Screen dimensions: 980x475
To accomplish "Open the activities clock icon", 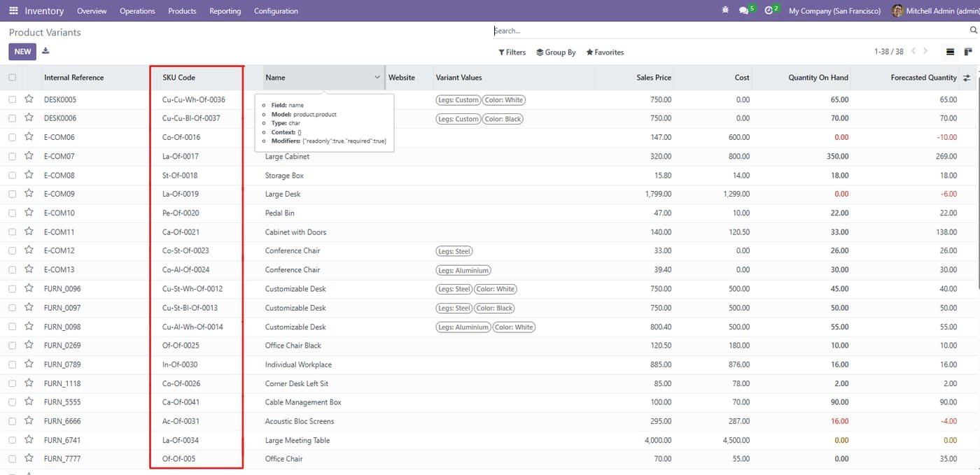I will tap(769, 10).
